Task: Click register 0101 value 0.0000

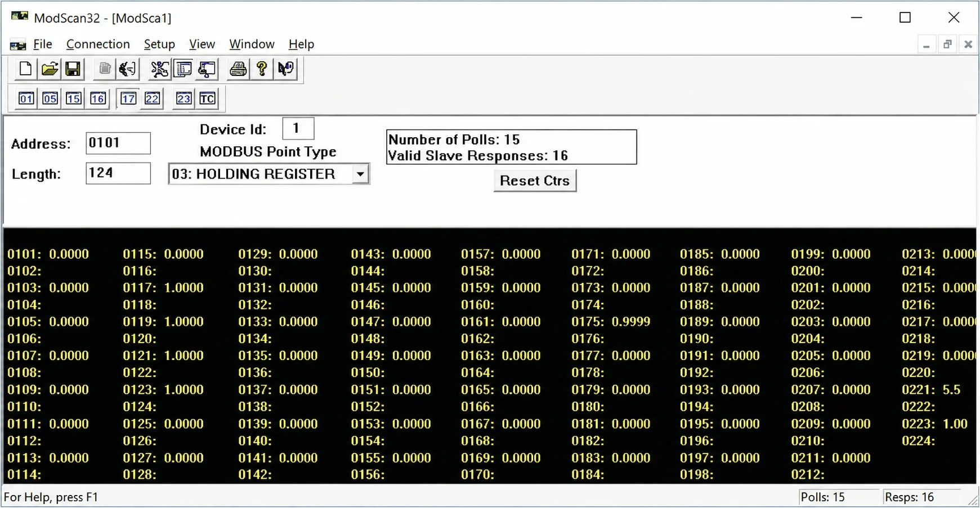Action: [69, 254]
